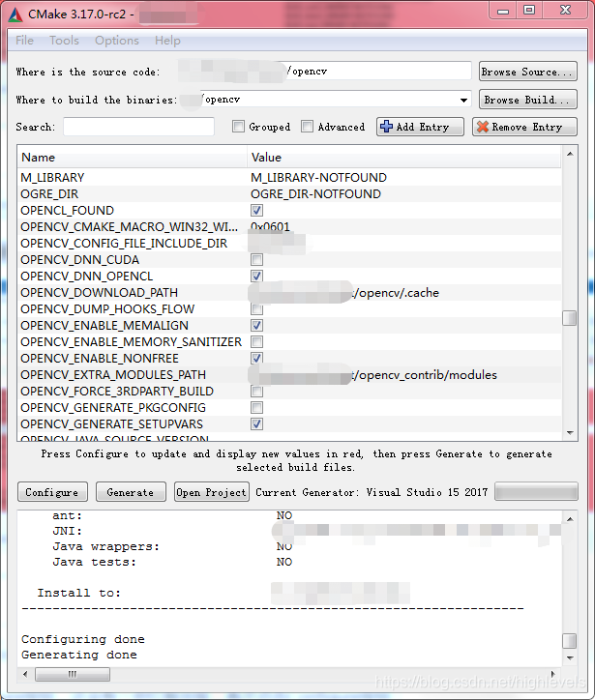The width and height of the screenshot is (595, 700).
Task: Click the blue plus icon on Add Entry
Action: 386,127
